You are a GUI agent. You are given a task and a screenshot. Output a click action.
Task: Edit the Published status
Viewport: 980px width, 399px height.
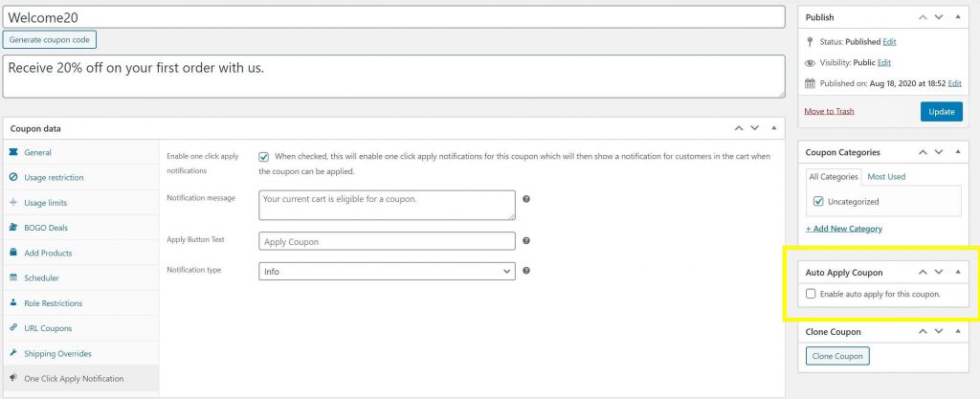(889, 42)
